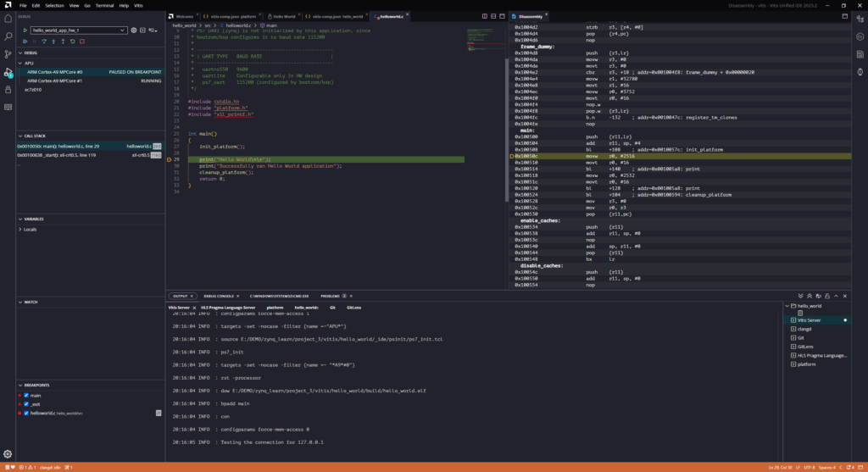Click the editor vertical scrollbar

tap(506, 130)
